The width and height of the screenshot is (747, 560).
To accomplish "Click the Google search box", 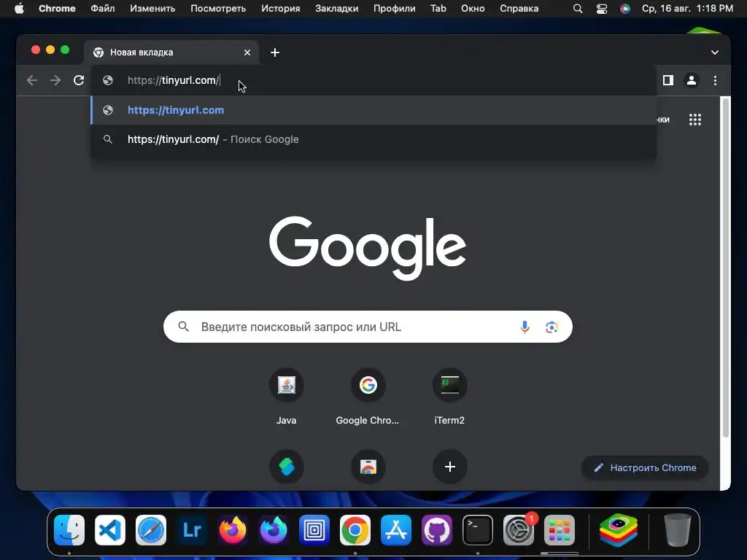I will tap(368, 327).
